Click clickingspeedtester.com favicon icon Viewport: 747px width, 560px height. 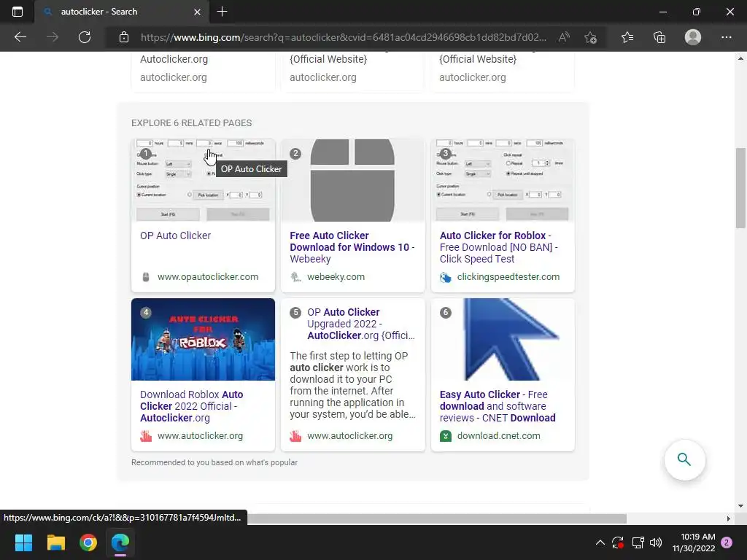point(446,277)
